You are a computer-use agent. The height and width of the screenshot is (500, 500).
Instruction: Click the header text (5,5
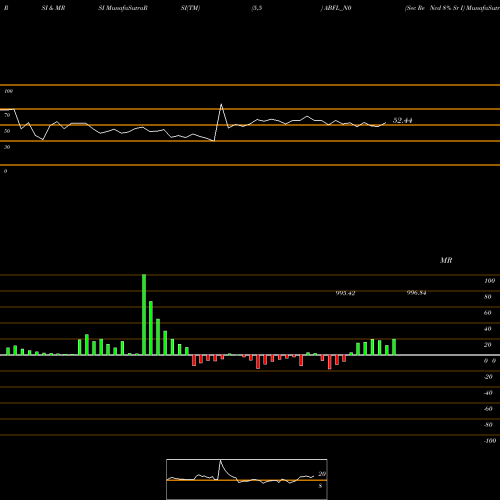click(x=257, y=8)
